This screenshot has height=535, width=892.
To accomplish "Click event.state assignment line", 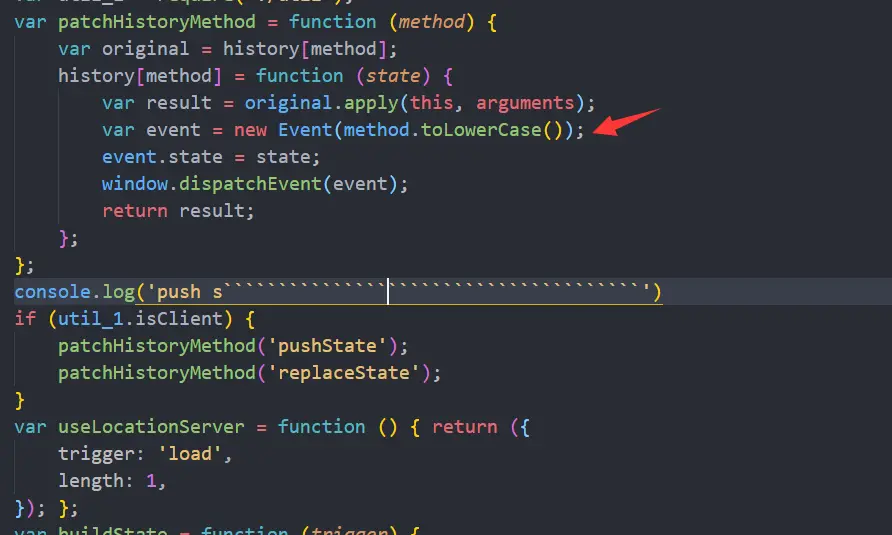I will coord(211,157).
